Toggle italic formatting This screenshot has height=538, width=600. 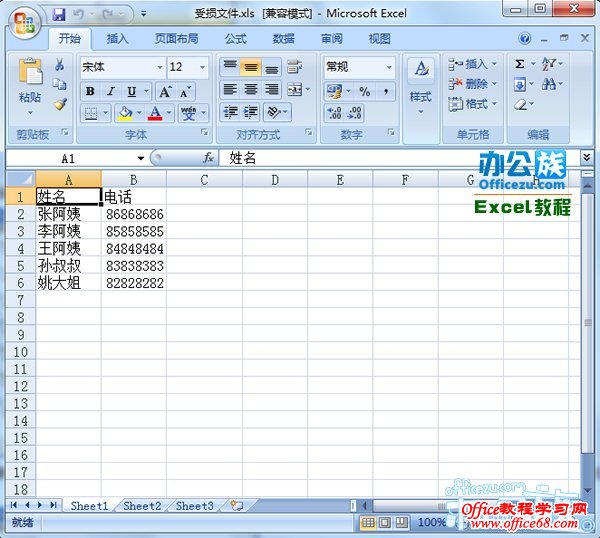pyautogui.click(x=111, y=91)
